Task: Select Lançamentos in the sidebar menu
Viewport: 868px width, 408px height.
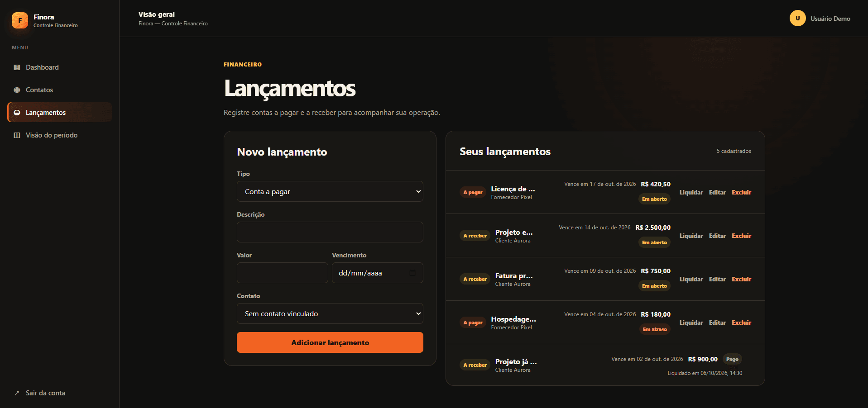Action: (x=59, y=113)
